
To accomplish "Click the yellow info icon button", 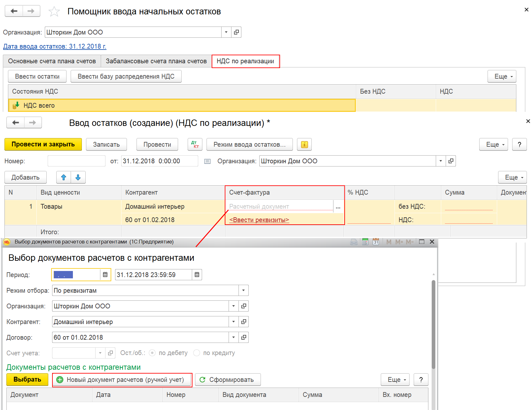I will [x=304, y=144].
